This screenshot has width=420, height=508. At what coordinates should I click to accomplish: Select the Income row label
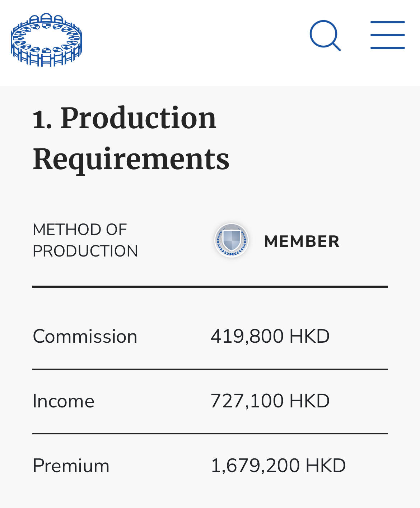tap(64, 401)
